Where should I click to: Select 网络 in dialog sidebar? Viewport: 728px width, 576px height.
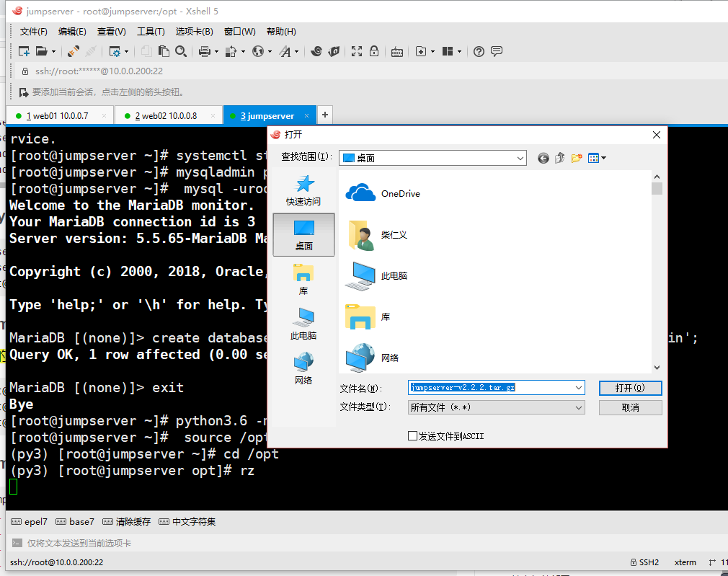[303, 369]
